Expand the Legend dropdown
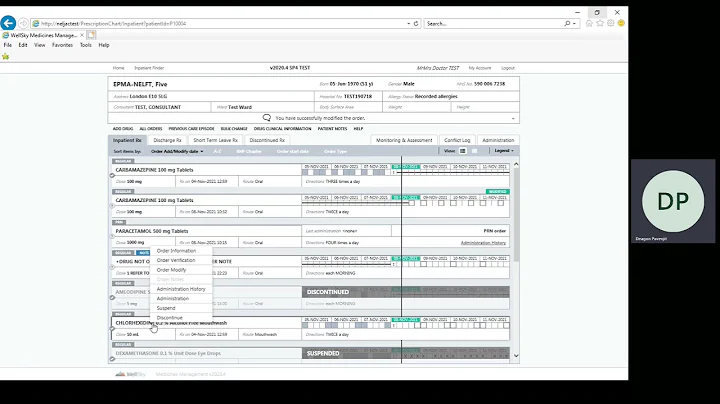The height and width of the screenshot is (404, 720). point(504,151)
